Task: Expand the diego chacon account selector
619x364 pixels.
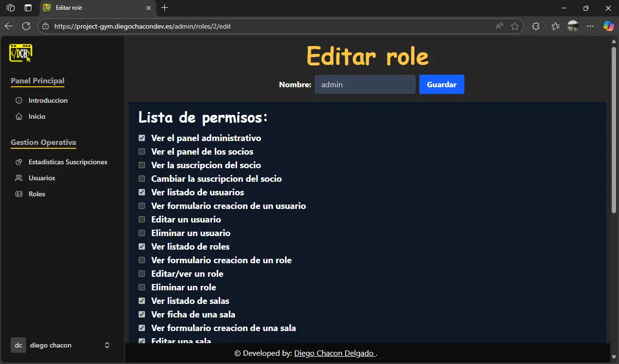Action: pyautogui.click(x=107, y=345)
